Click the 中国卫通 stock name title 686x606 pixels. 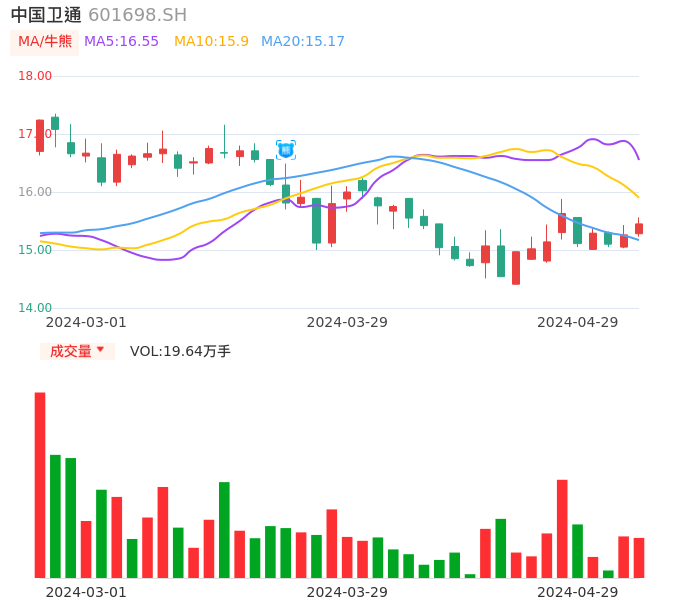coord(46,15)
